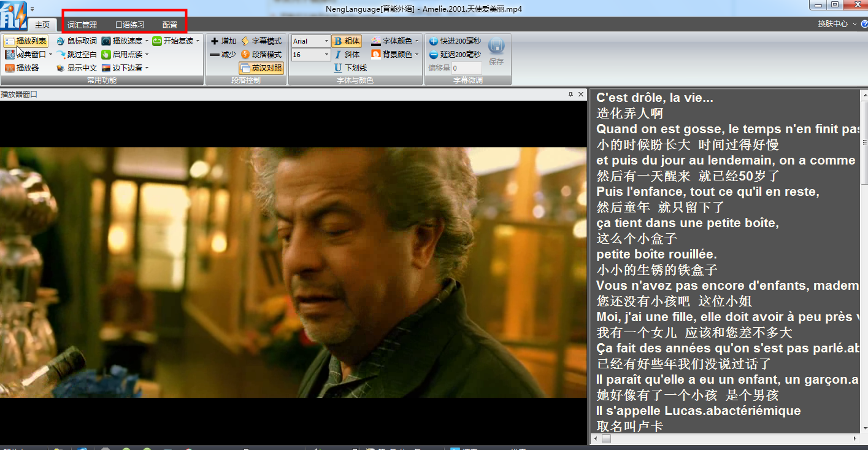
Task: Open 换肤中心 skin center menu
Action: pyautogui.click(x=837, y=24)
